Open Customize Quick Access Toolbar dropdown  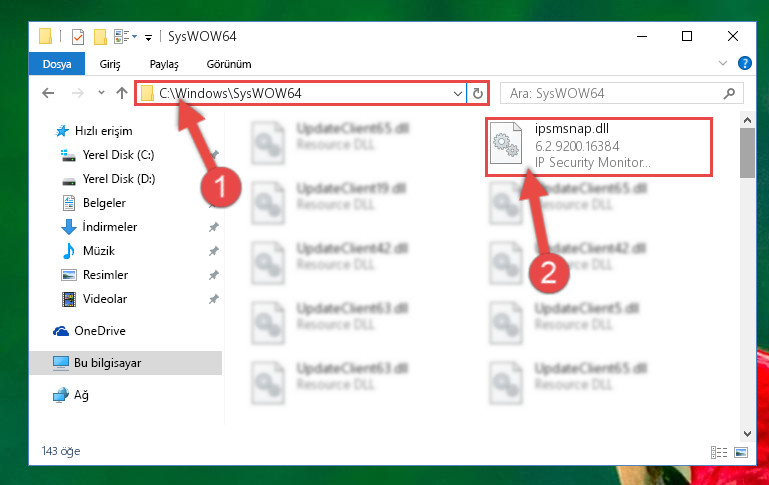click(x=148, y=37)
